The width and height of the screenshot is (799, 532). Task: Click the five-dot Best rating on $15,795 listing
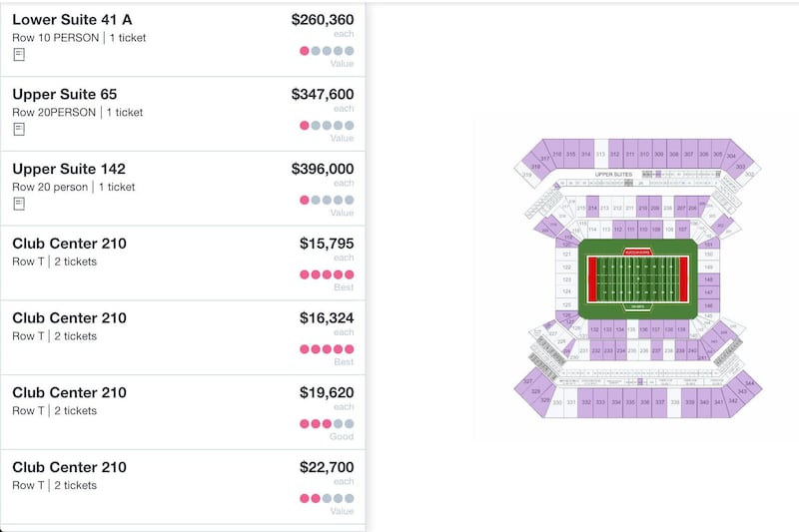pyautogui.click(x=327, y=274)
